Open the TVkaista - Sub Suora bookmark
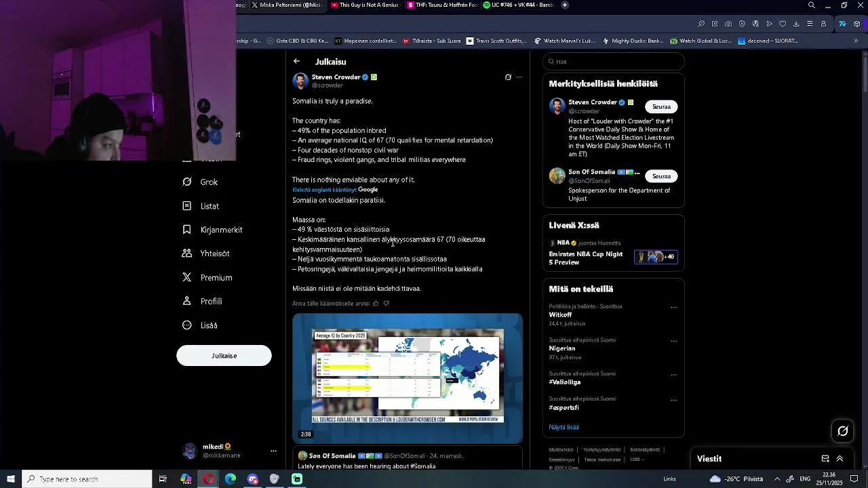 [432, 41]
